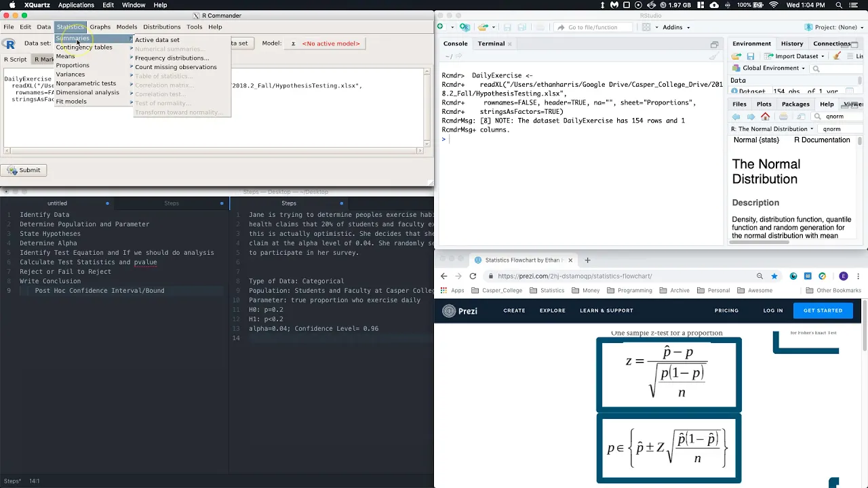Click help pane forward arrow icon

[x=751, y=117]
